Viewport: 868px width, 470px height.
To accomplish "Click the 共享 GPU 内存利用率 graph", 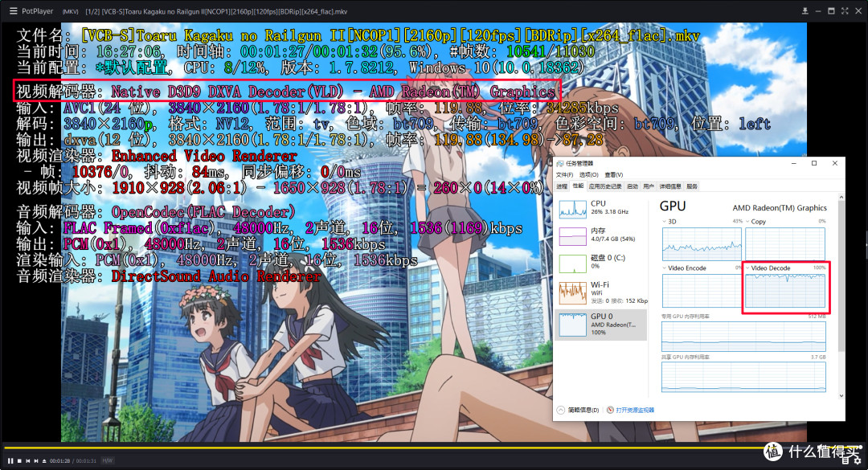I will click(743, 377).
